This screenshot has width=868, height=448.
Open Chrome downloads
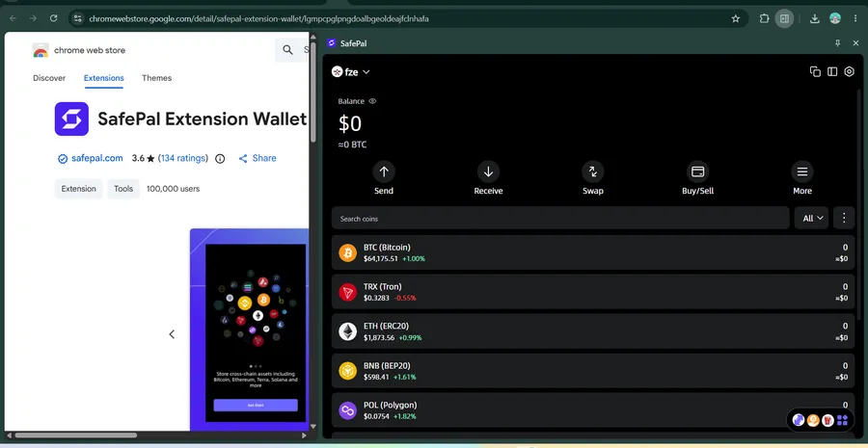(x=814, y=18)
